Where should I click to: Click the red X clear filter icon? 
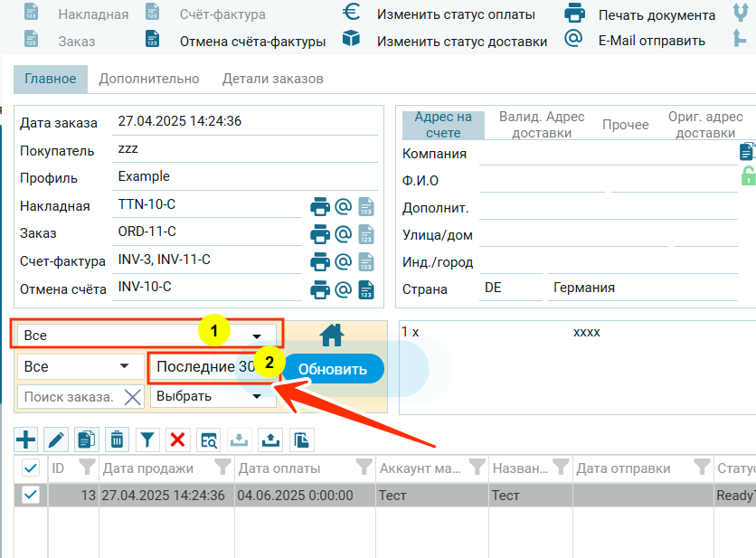point(177,440)
